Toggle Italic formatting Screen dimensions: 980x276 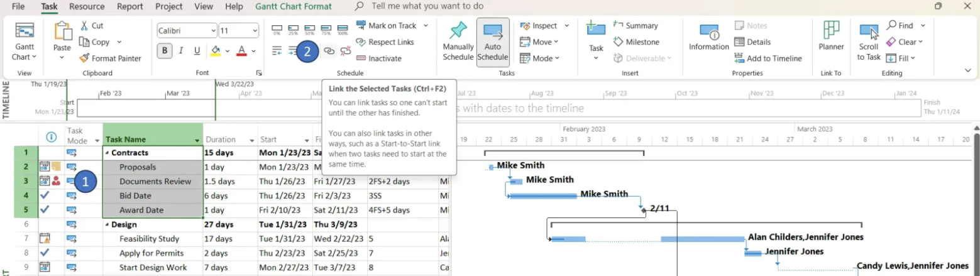[x=181, y=51]
